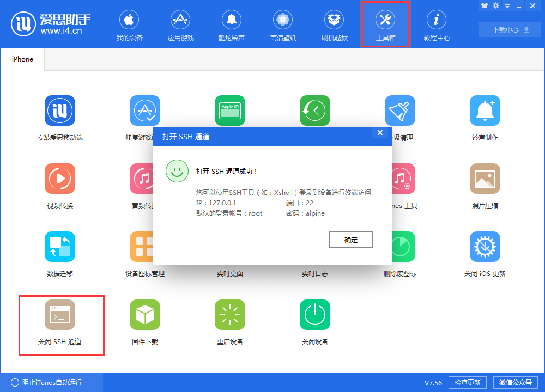Click the V7.56 version text
The height and width of the screenshot is (392, 545).
point(433,383)
